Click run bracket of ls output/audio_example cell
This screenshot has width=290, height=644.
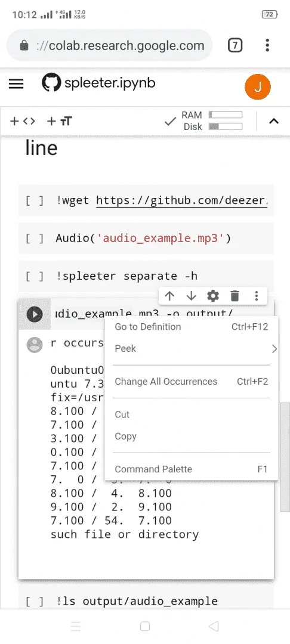35,602
